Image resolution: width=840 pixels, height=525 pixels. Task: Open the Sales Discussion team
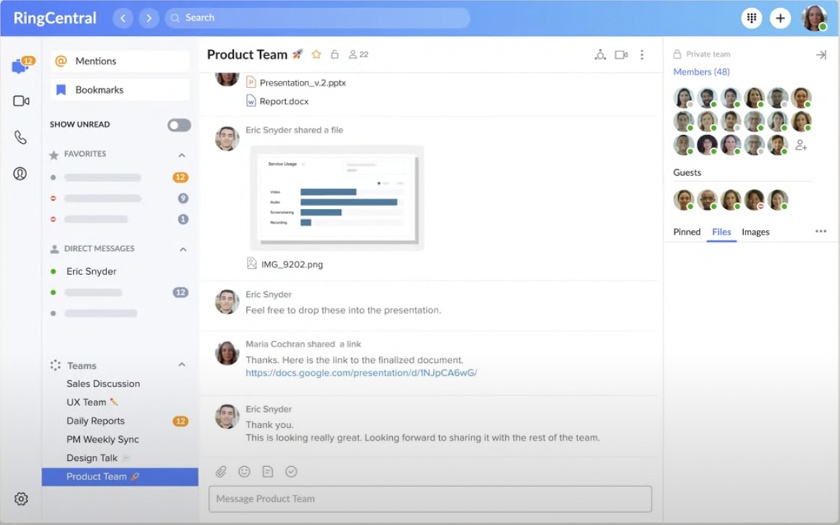pos(103,384)
